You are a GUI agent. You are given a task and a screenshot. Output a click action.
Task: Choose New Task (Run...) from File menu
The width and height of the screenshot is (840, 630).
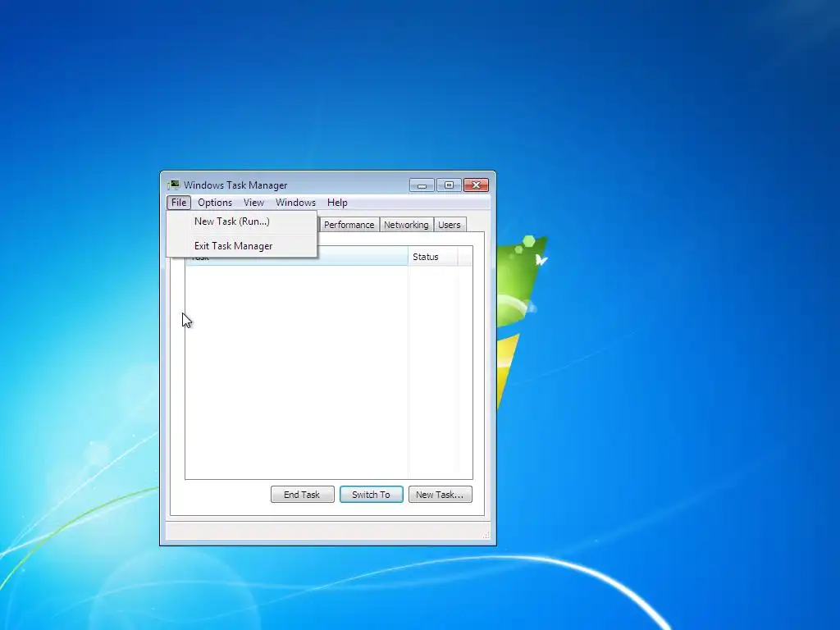[x=242, y=221]
